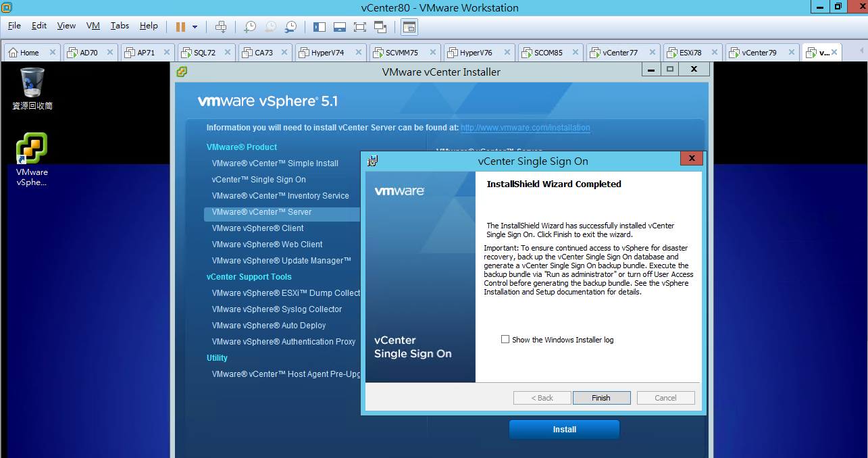Select VMware vSphere Update Manager
This screenshot has height=458, width=868.
point(282,261)
